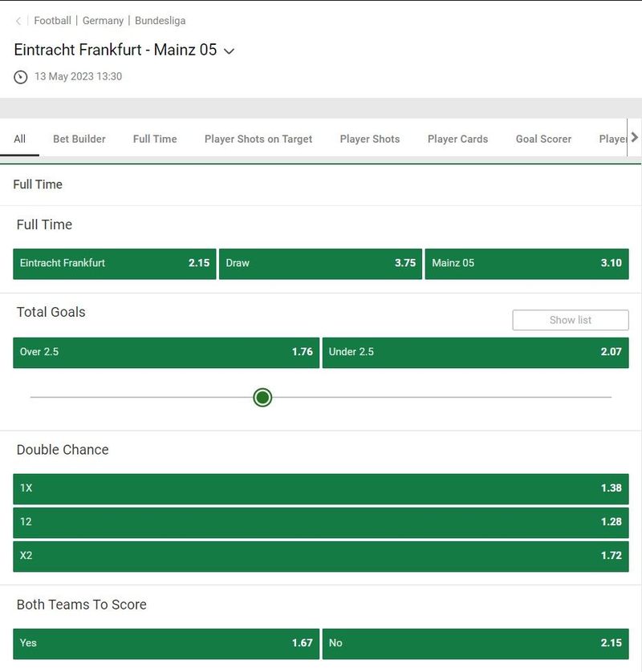The image size is (642, 672).
Task: Click the back arrow before Football
Action: (x=18, y=21)
